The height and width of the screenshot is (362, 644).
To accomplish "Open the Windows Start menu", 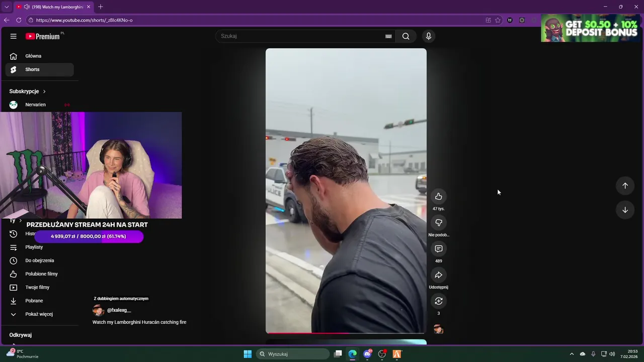I will 248,354.
